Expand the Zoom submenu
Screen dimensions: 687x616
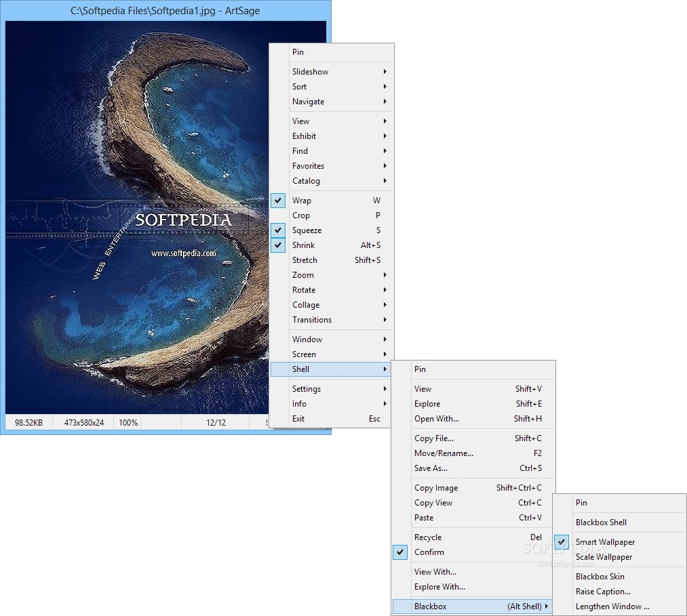click(x=331, y=275)
